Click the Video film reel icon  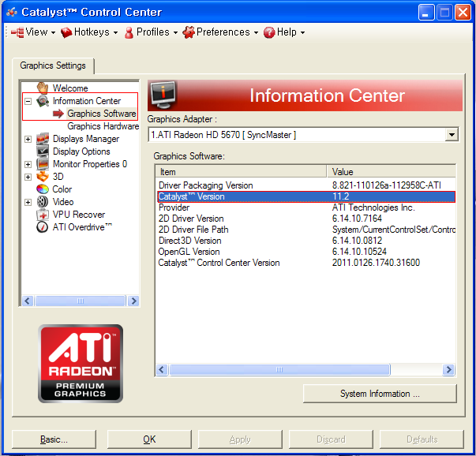(x=43, y=202)
